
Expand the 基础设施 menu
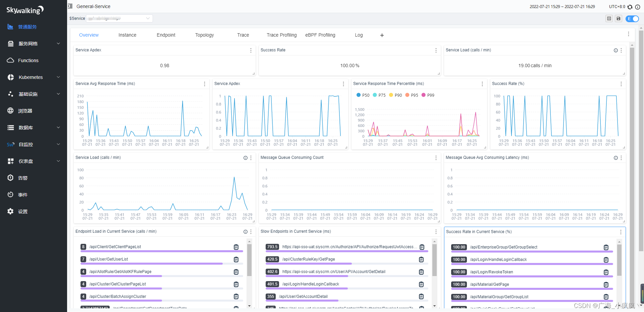click(x=34, y=94)
